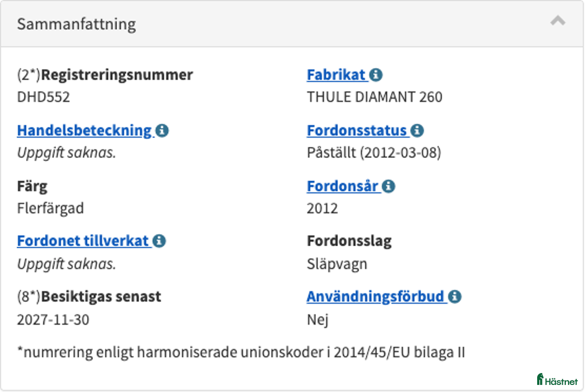
Task: Click the info icon beside Fordonsår
Action: click(x=388, y=187)
